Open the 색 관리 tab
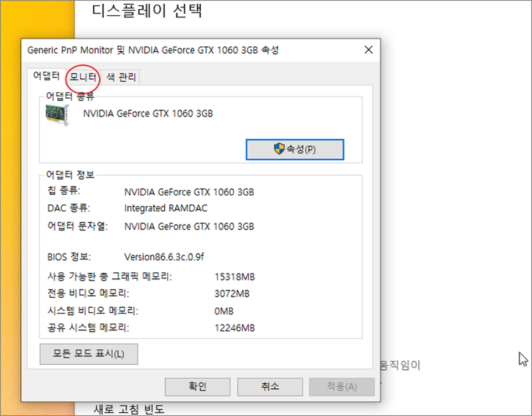Viewport: 532px width, 416px height. click(121, 77)
